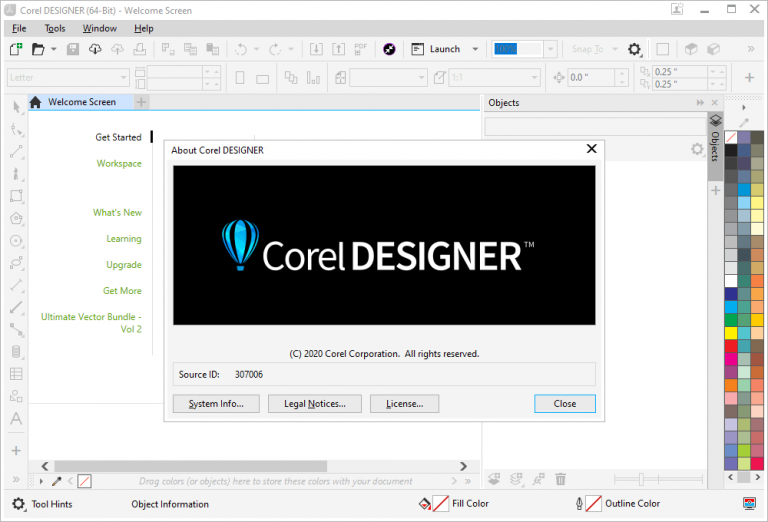
Task: Expand the Open folder dropdown arrow
Action: pos(53,49)
